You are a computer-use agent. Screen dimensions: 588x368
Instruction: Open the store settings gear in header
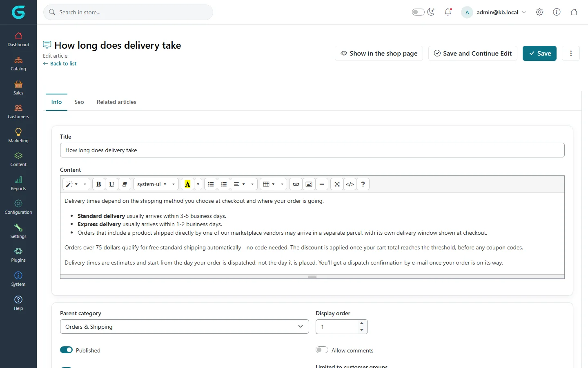point(539,12)
